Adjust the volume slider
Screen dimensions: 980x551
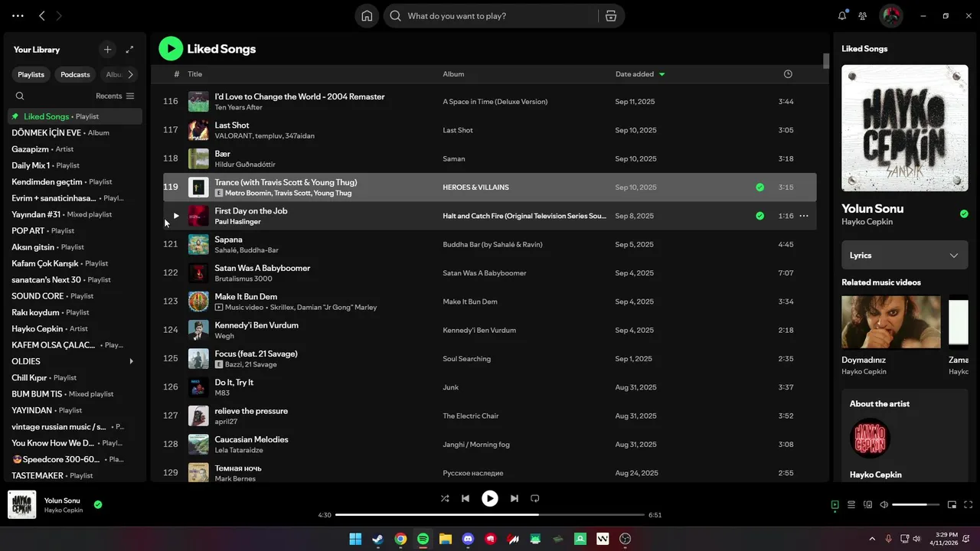point(916,504)
